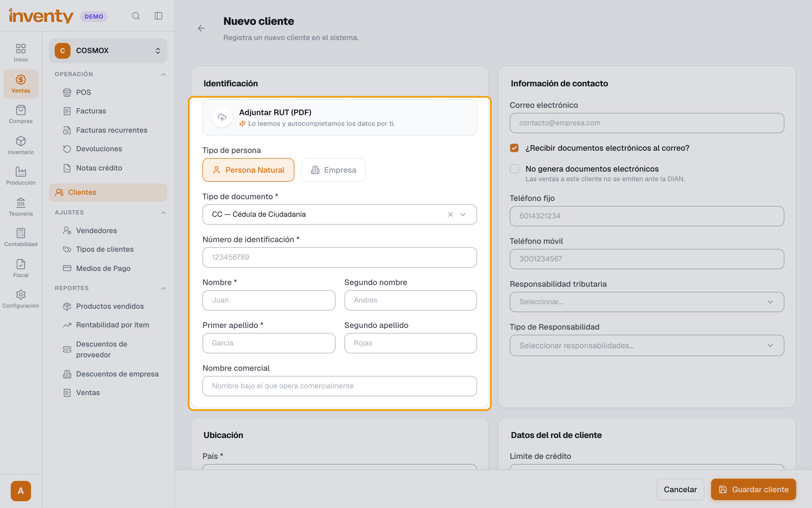Screen dimensions: 812x508
Task: Open the Contabilidad module
Action: pyautogui.click(x=21, y=238)
